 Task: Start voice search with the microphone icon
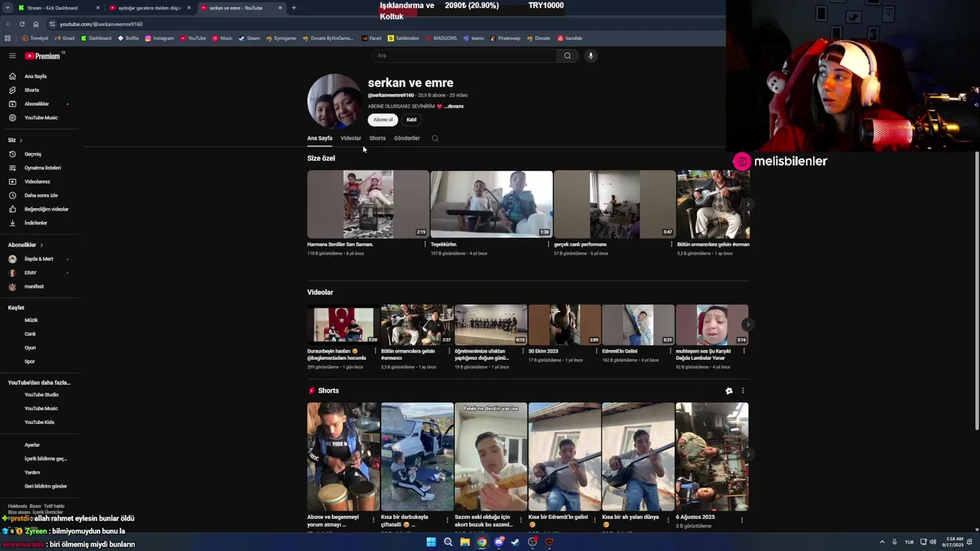[x=590, y=56]
